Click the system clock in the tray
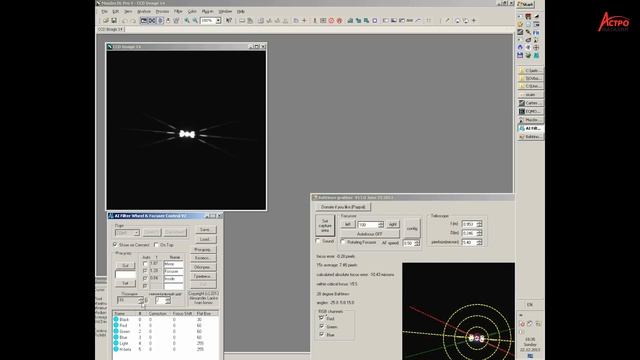Viewport: 640px width, 360px height. 530,344
